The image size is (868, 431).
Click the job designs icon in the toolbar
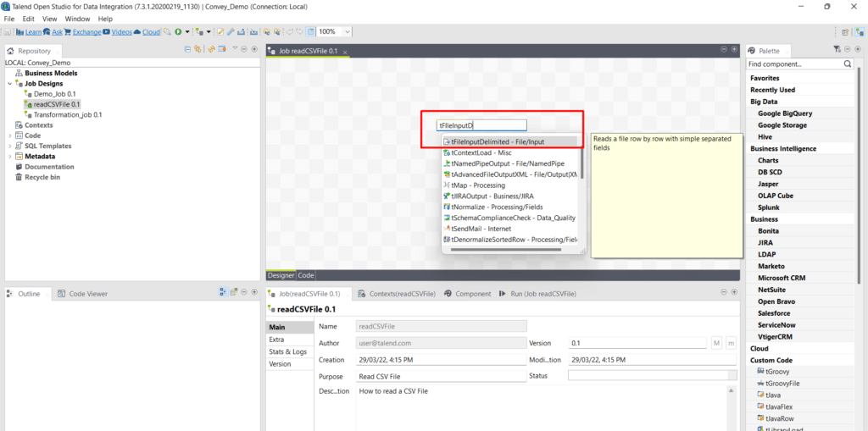click(x=199, y=32)
